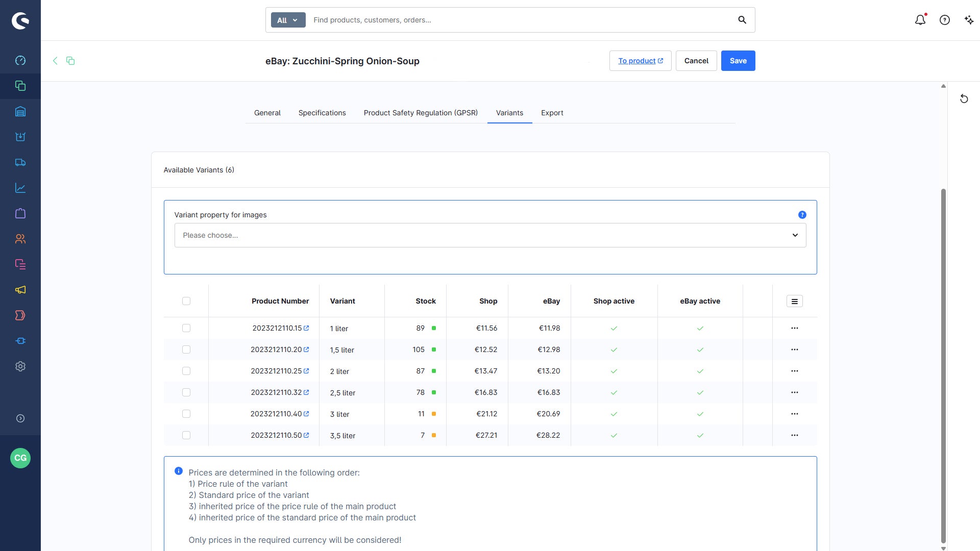980x551 pixels.
Task: Focus the Find products search field
Action: click(x=521, y=20)
